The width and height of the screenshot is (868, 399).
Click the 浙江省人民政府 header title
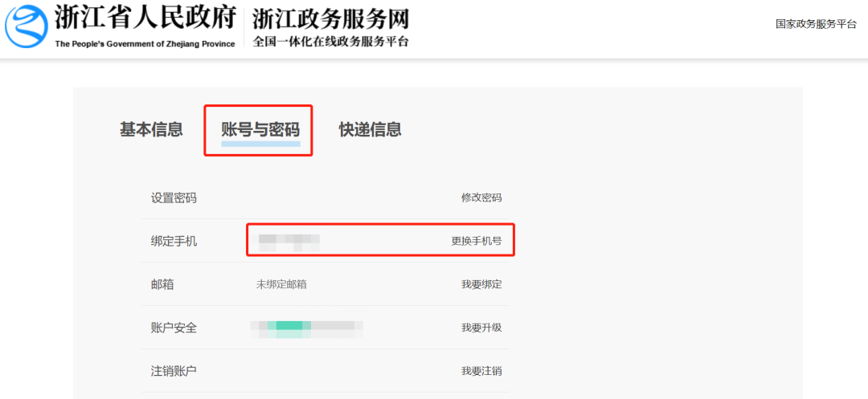click(145, 18)
